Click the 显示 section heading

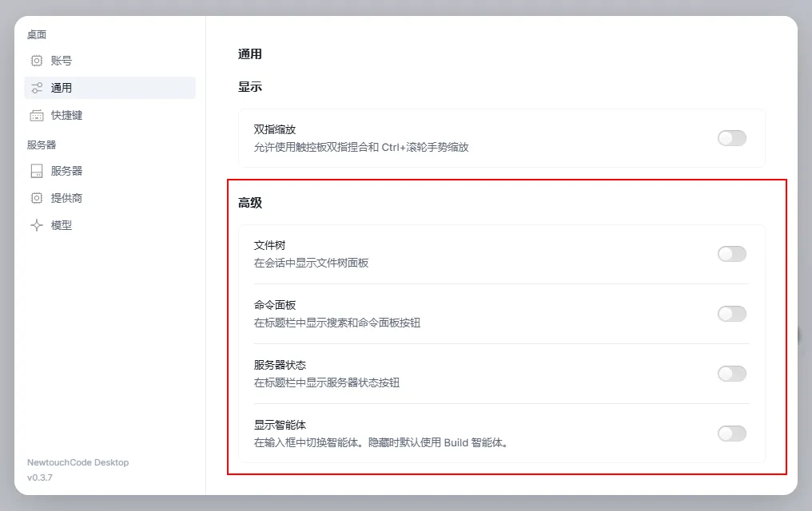click(250, 87)
